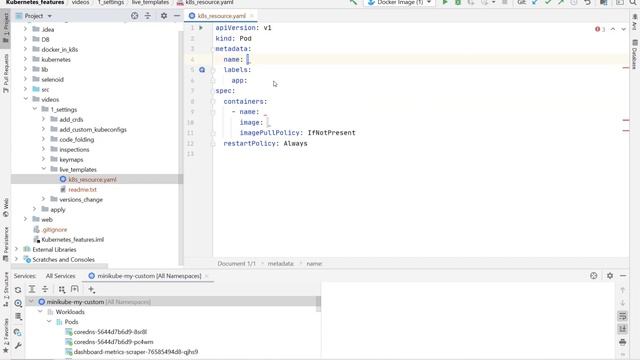Viewport: 640px width, 360px height.
Task: Expand External Libraries node
Action: [x=17, y=249]
